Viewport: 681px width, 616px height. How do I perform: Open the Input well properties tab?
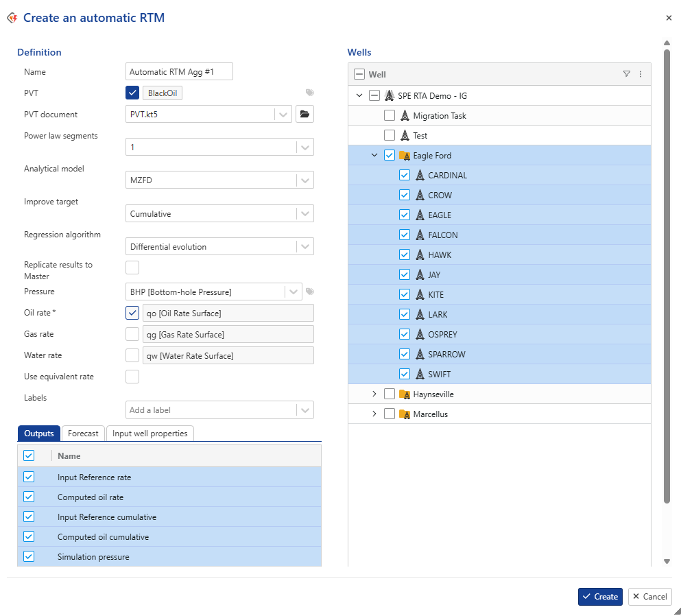pyautogui.click(x=150, y=434)
